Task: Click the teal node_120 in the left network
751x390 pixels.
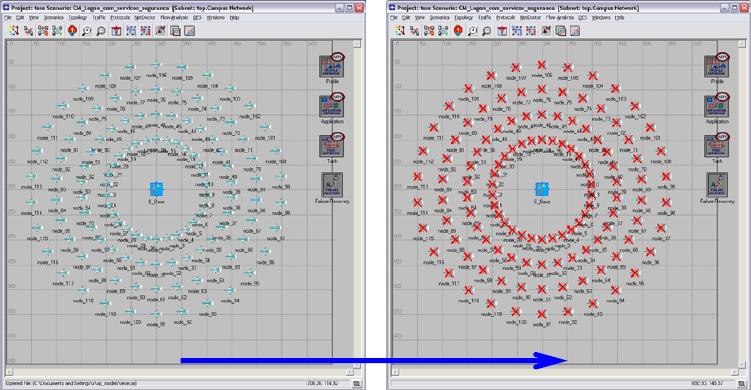Action: point(130,311)
